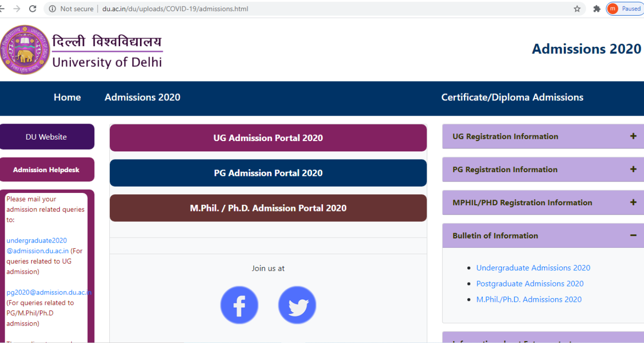This screenshot has width=644, height=343.
Task: Open Certificate/Diploma Admissions menu
Action: click(x=512, y=97)
